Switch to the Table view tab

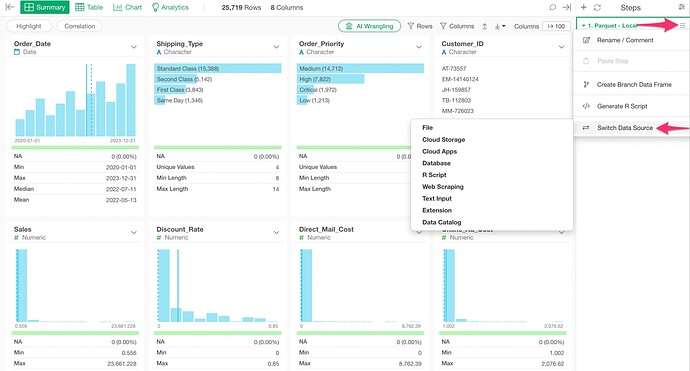coord(89,7)
